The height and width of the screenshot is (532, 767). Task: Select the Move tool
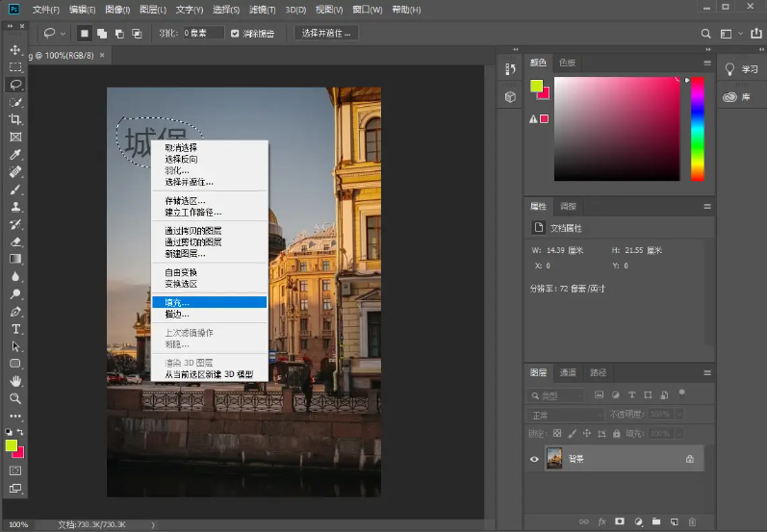click(x=15, y=50)
